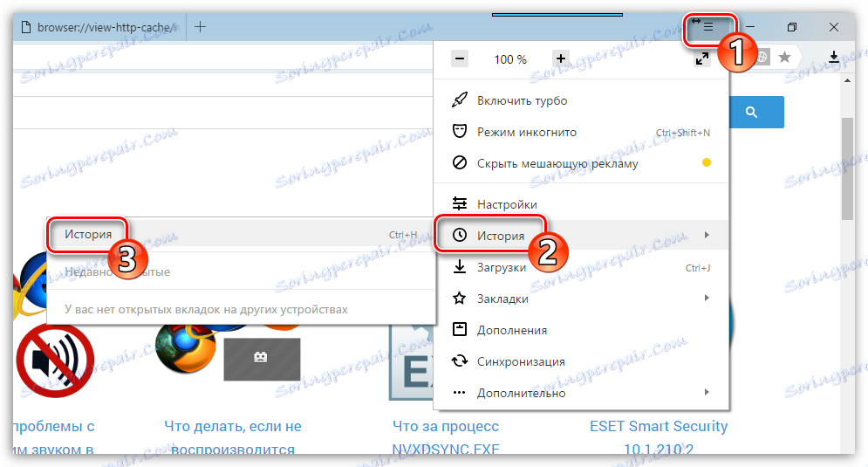Screen dimensions: 868x467
Task: Open link 'проблемы с'
Action: pos(54,427)
